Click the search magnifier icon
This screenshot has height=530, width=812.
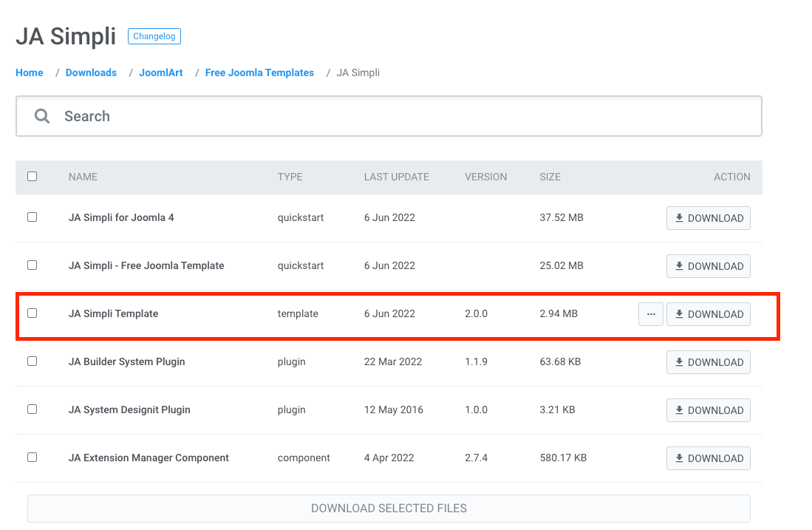(x=42, y=116)
